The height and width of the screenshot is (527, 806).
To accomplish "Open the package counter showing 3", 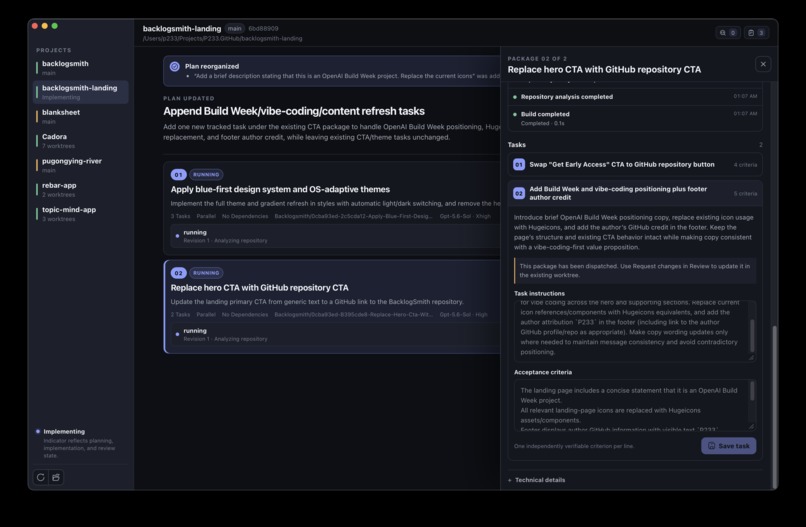I will (756, 33).
